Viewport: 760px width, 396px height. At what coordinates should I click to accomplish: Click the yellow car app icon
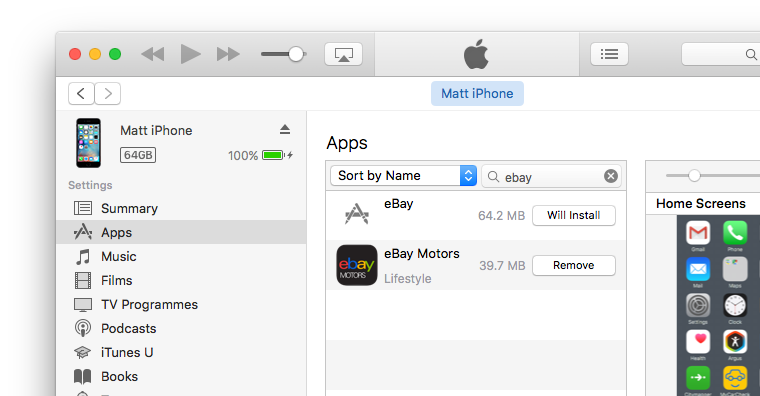[735, 378]
